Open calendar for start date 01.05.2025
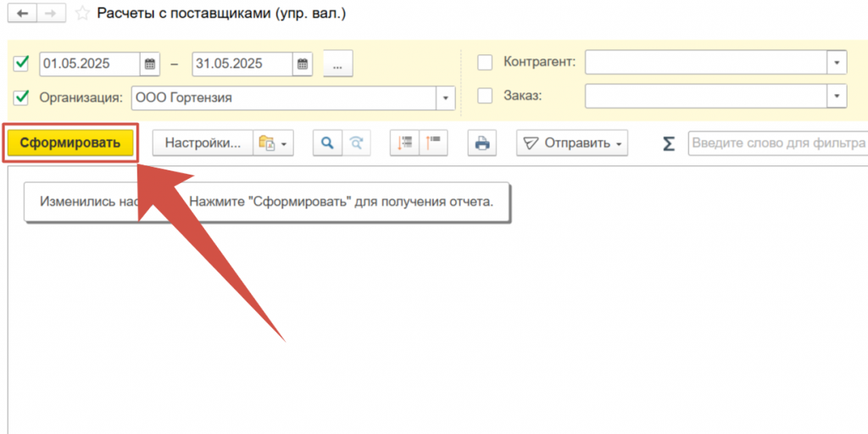The image size is (868, 434). (149, 64)
